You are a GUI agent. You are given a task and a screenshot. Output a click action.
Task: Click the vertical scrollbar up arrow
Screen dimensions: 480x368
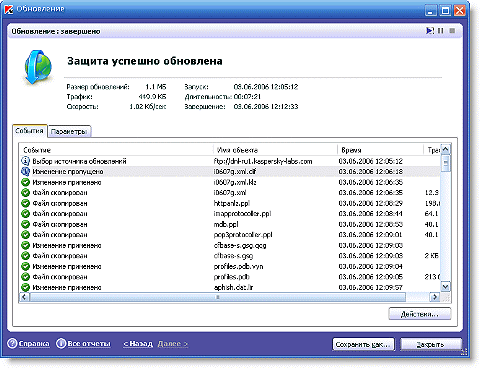point(446,150)
